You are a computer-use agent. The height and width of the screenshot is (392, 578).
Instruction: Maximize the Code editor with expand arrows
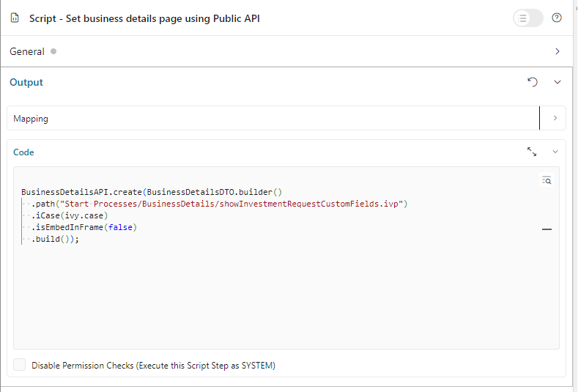pyautogui.click(x=532, y=152)
